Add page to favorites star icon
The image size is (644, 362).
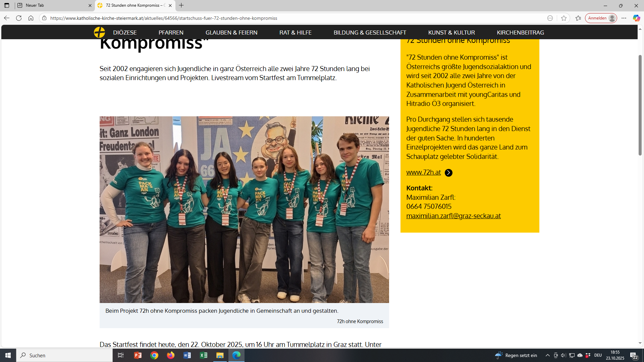[x=564, y=18]
